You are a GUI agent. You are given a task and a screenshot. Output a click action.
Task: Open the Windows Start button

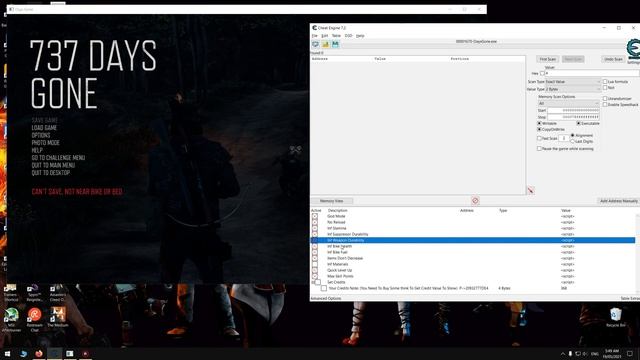7,353
